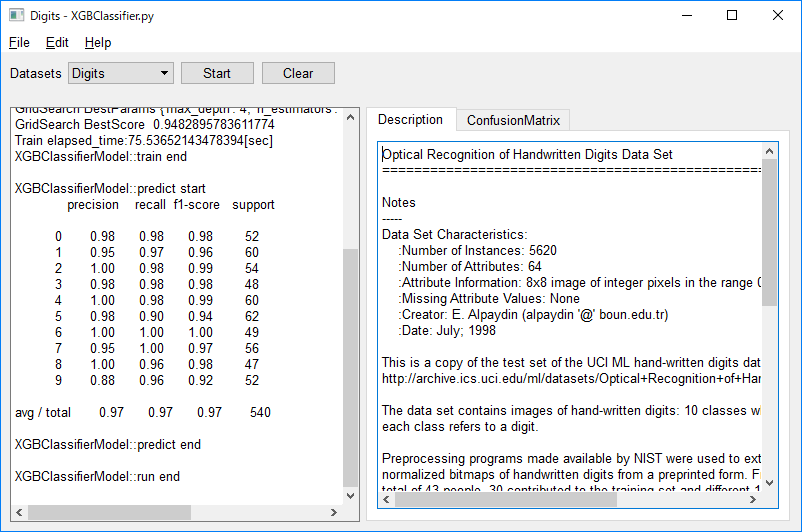This screenshot has width=802, height=532.
Task: Click the 'XGBClassifierModel::predict end' line
Action: 108,444
